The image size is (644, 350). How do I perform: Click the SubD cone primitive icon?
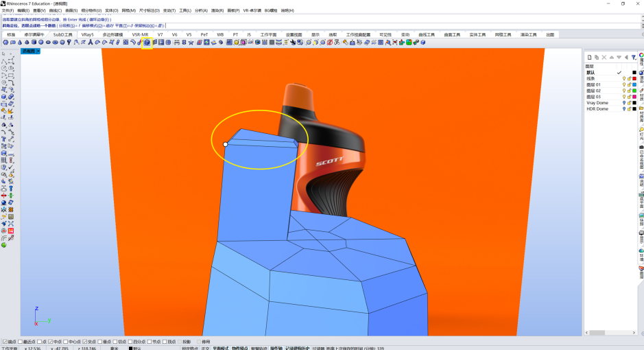point(20,43)
